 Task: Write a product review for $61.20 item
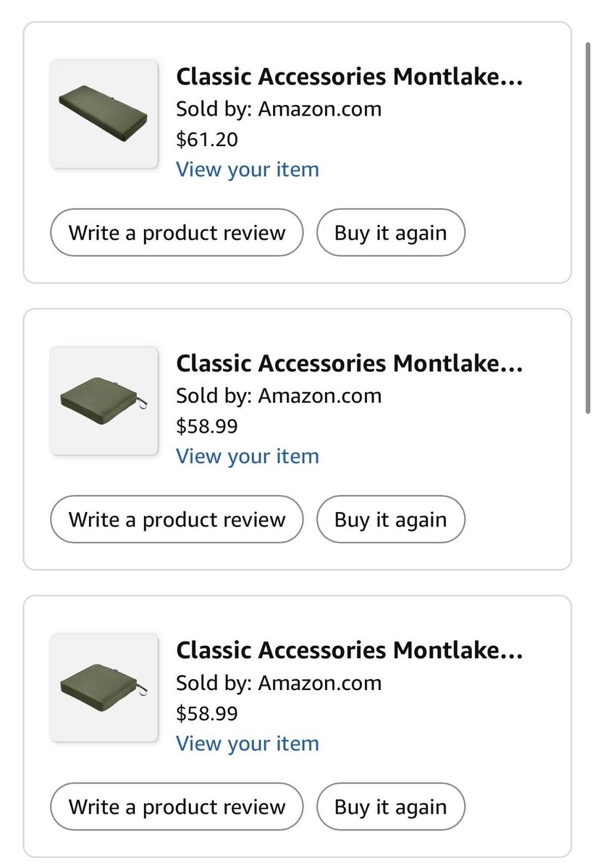click(177, 233)
